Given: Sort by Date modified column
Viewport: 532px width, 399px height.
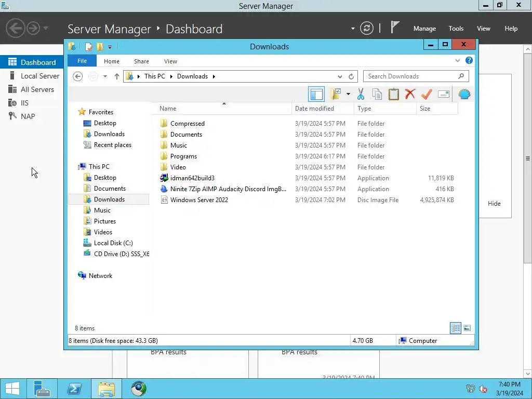Looking at the screenshot, I should 323,109.
